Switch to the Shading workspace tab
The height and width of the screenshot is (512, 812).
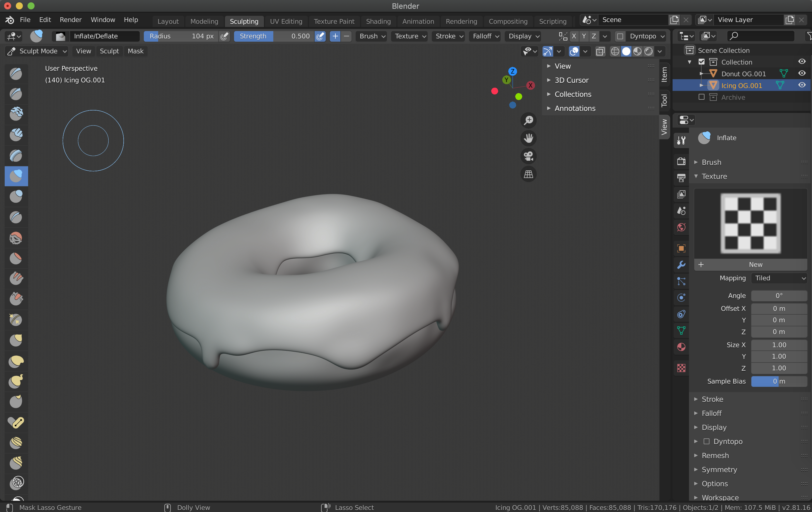pyautogui.click(x=378, y=21)
